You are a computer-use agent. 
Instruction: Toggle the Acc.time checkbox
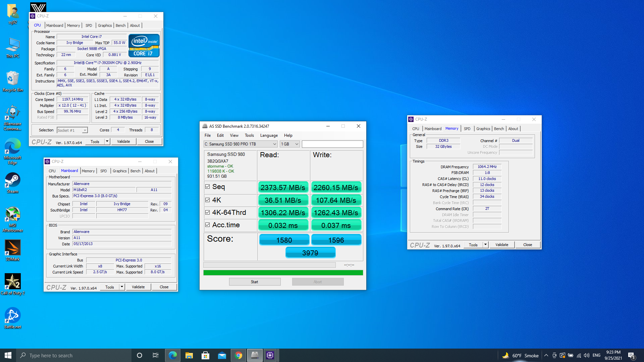pyautogui.click(x=208, y=225)
